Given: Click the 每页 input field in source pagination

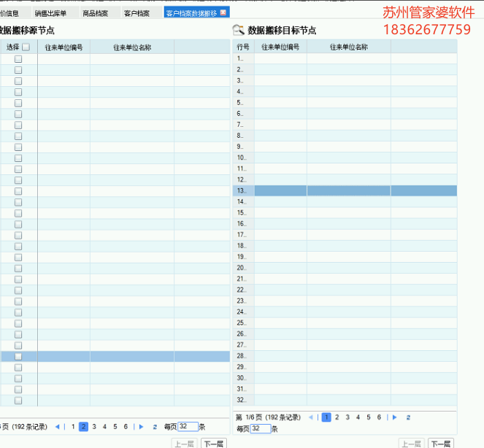Looking at the screenshot, I should [x=188, y=427].
